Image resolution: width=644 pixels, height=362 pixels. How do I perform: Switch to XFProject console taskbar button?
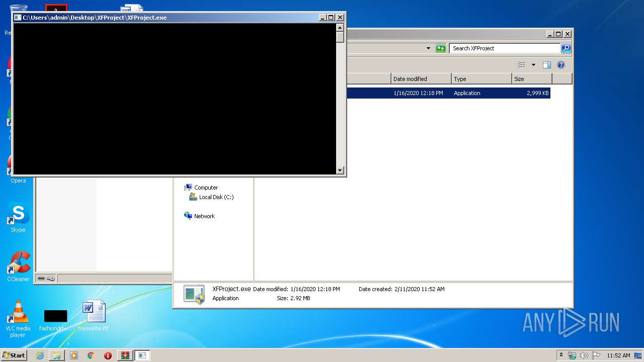click(142, 355)
